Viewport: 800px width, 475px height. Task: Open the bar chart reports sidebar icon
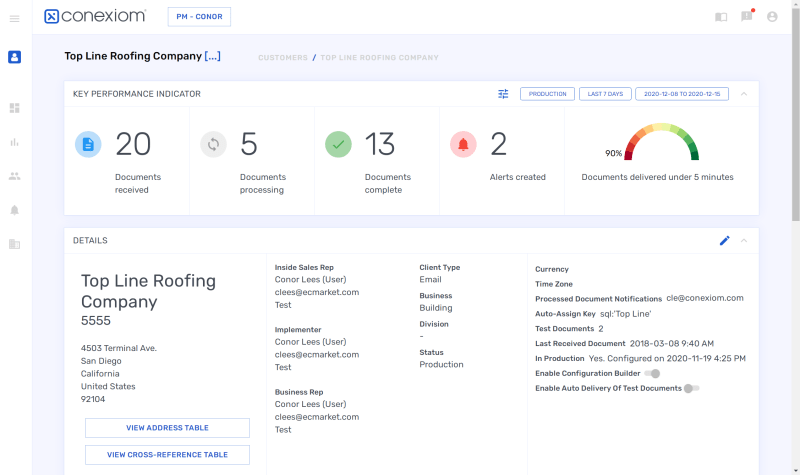(x=14, y=142)
